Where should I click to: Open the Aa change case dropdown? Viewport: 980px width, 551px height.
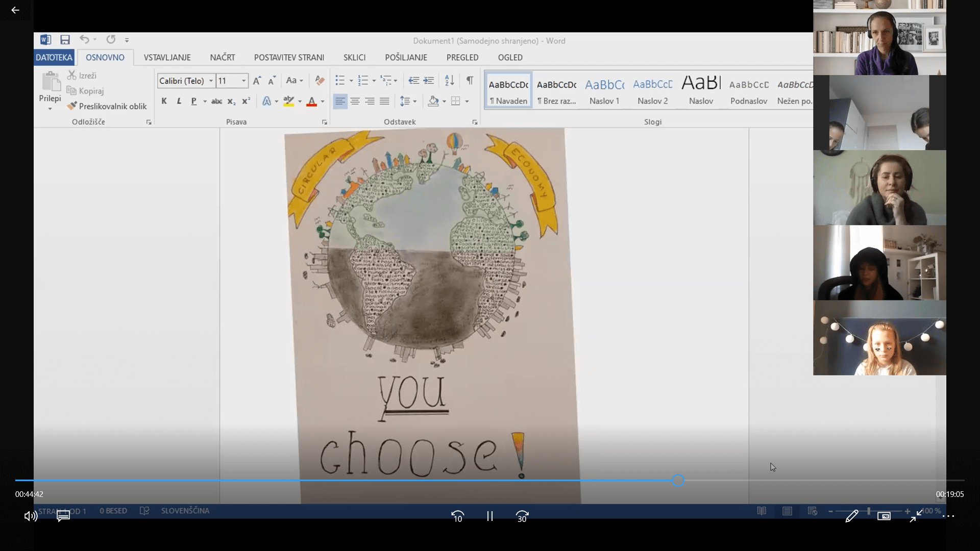tap(295, 81)
